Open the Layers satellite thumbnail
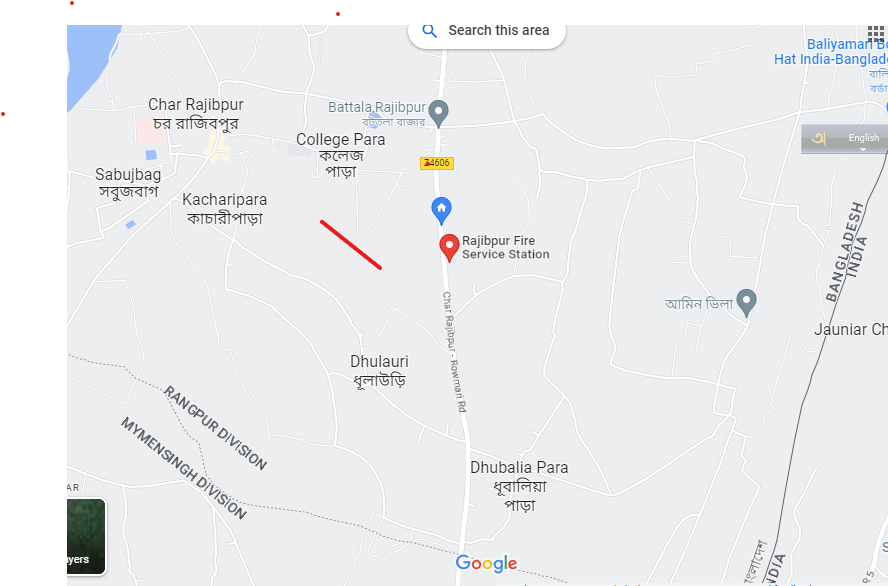The height and width of the screenshot is (586, 888). 86,536
